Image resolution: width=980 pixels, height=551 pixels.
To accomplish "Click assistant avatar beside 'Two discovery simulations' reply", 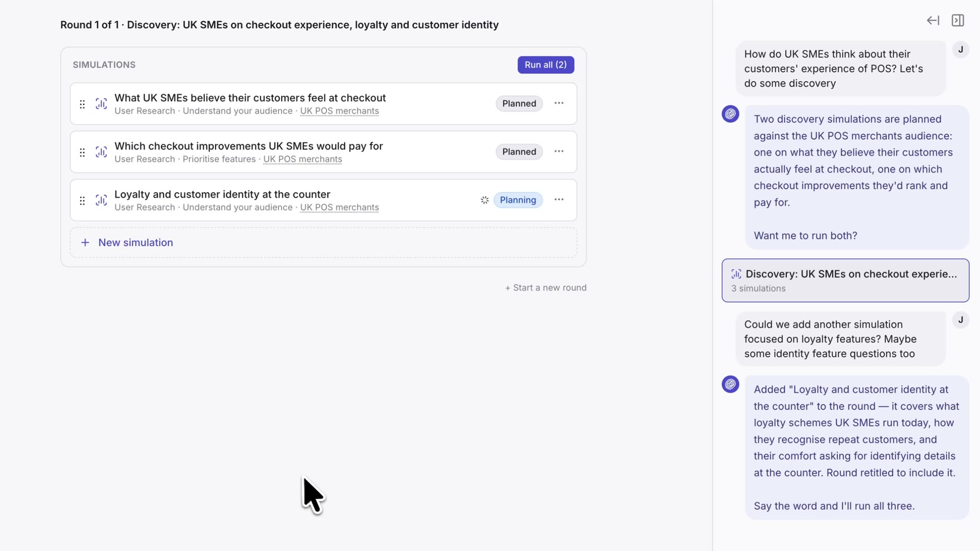I will pos(731,114).
